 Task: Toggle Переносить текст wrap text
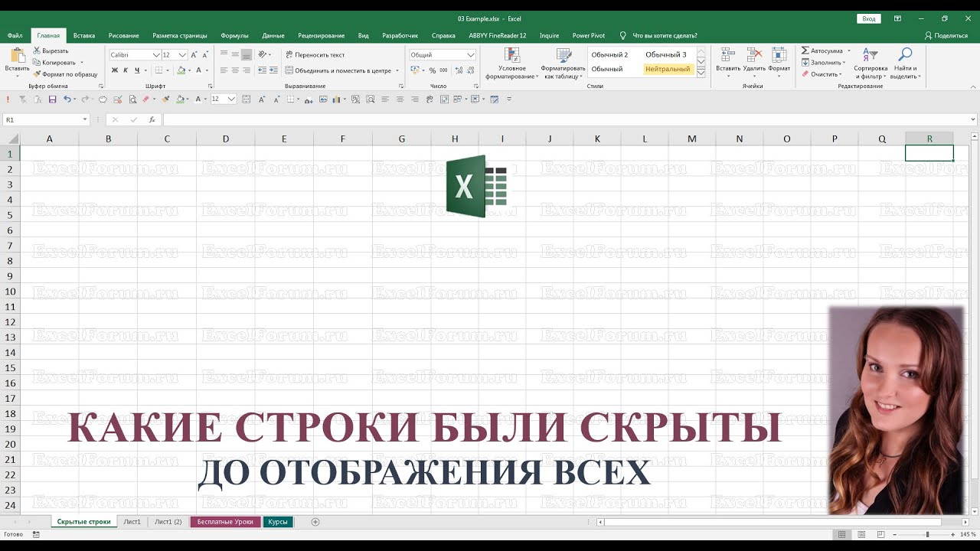tap(315, 55)
